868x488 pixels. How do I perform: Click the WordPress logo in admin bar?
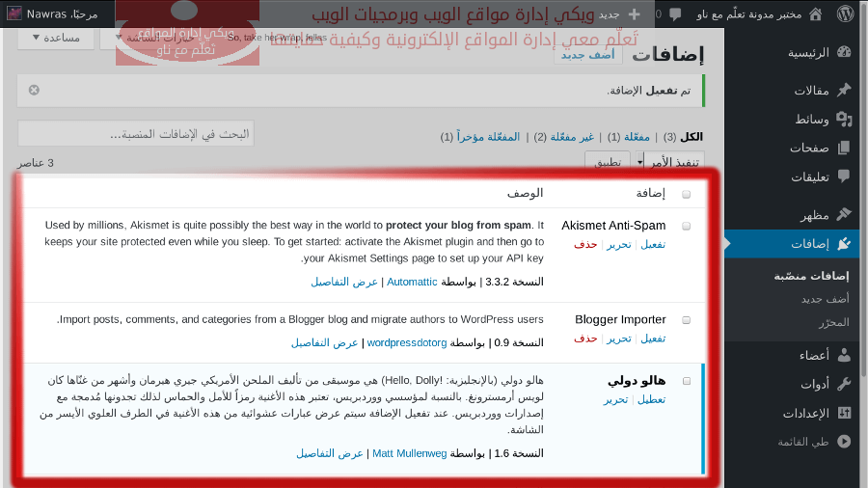click(x=845, y=14)
